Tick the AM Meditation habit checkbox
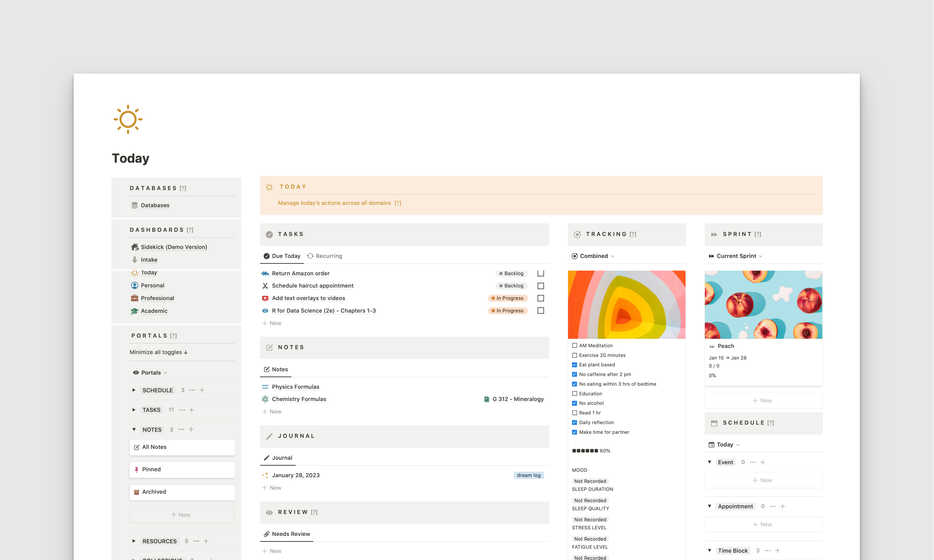 pos(574,346)
